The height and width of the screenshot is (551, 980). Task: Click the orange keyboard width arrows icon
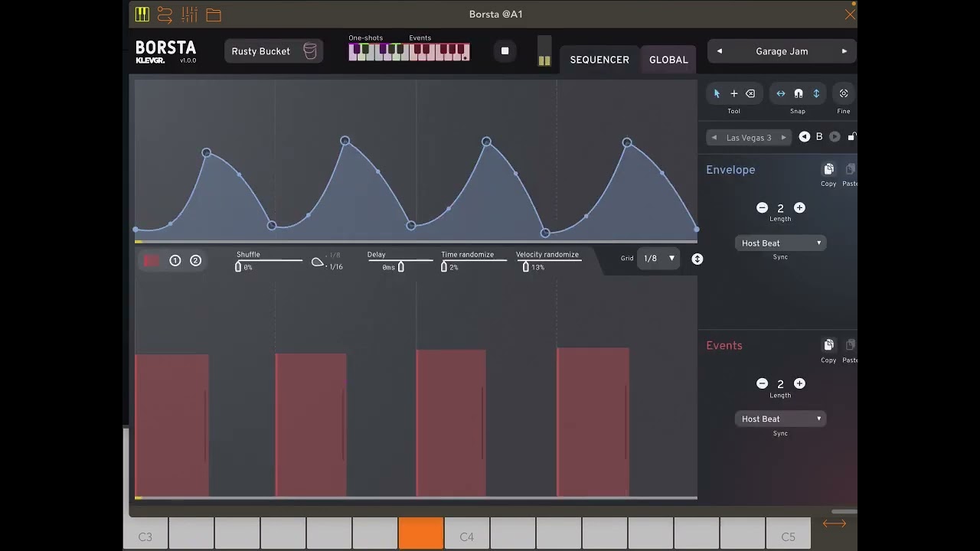coord(834,524)
